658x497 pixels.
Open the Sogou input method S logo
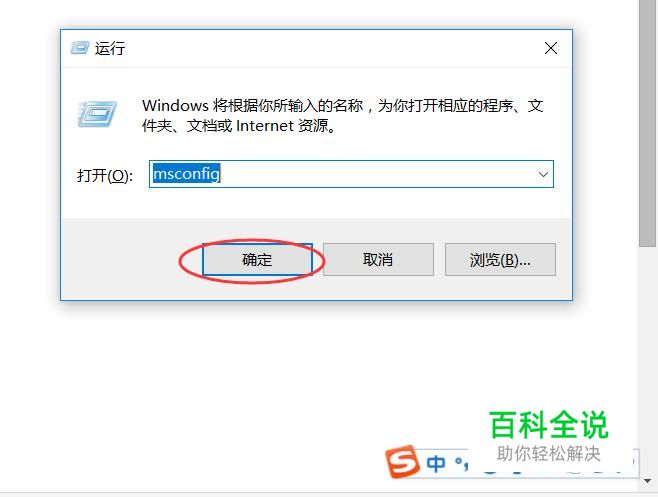point(402,462)
